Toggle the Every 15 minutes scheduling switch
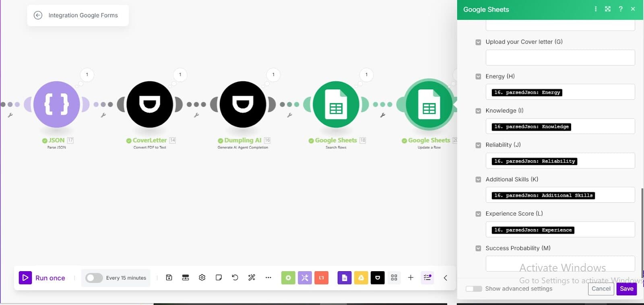This screenshot has width=644, height=305. click(x=94, y=278)
